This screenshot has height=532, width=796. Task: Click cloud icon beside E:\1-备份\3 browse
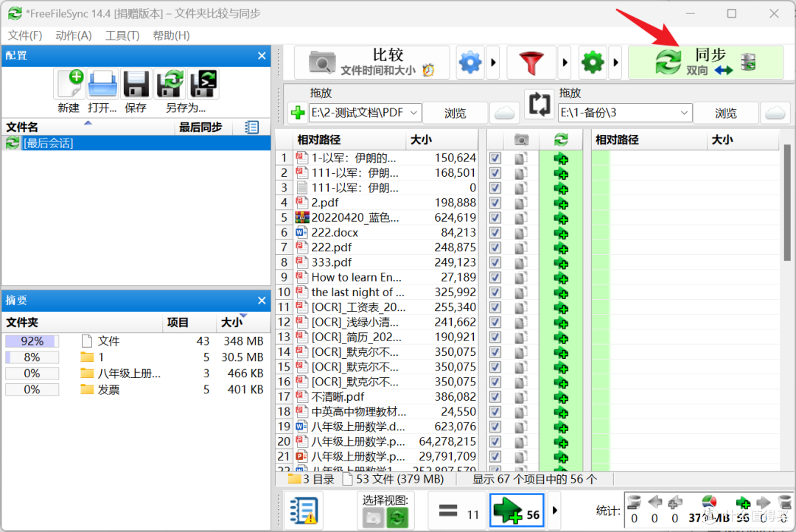coord(775,113)
